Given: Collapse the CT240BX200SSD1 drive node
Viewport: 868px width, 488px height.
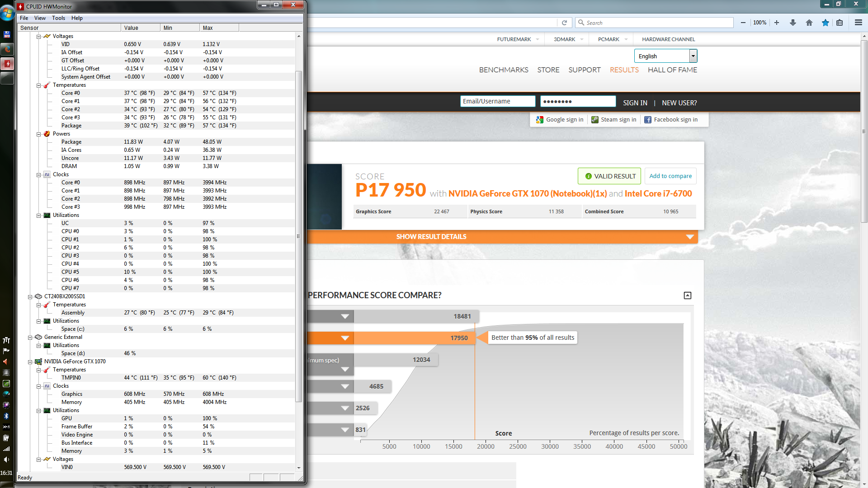Looking at the screenshot, I should click(x=30, y=297).
